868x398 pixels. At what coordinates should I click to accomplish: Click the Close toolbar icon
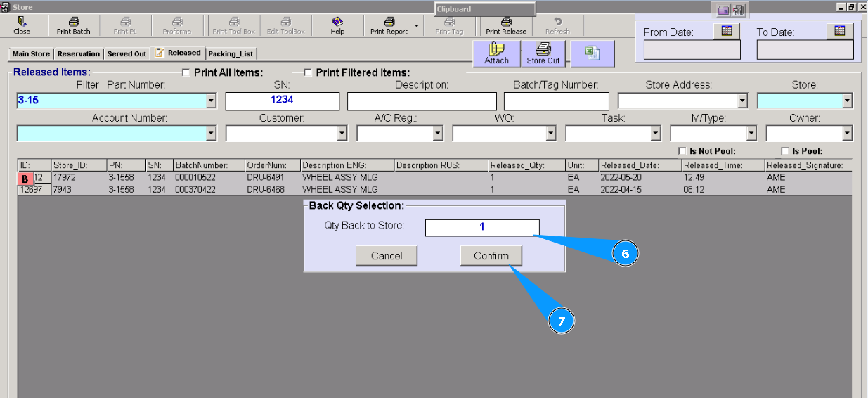pyautogui.click(x=22, y=26)
